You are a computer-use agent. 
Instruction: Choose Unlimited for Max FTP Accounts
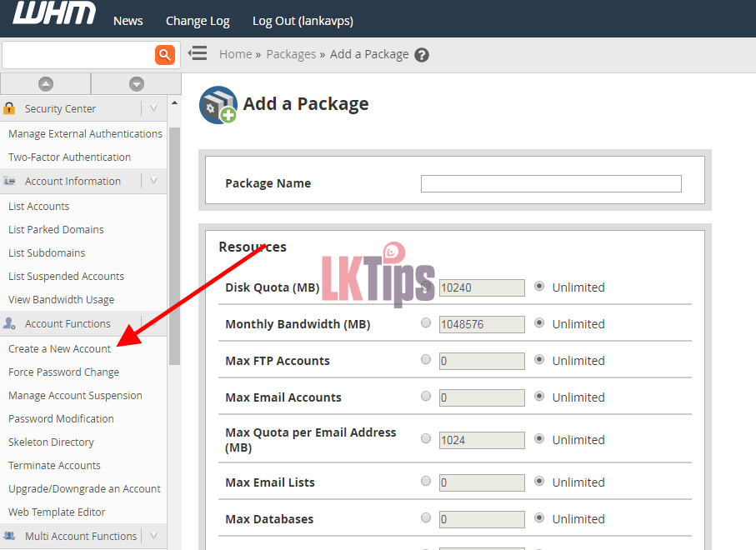[539, 360]
